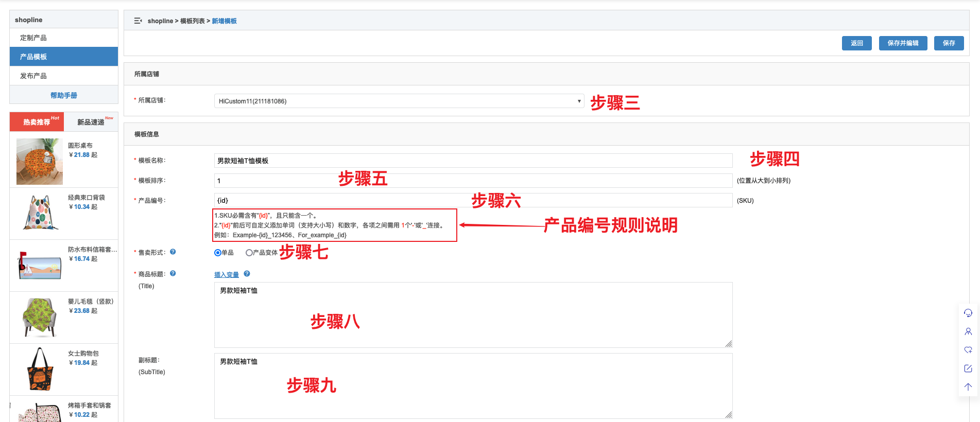Open the 帮助手册 help manual link
Viewport: 980px width, 422px height.
point(64,95)
